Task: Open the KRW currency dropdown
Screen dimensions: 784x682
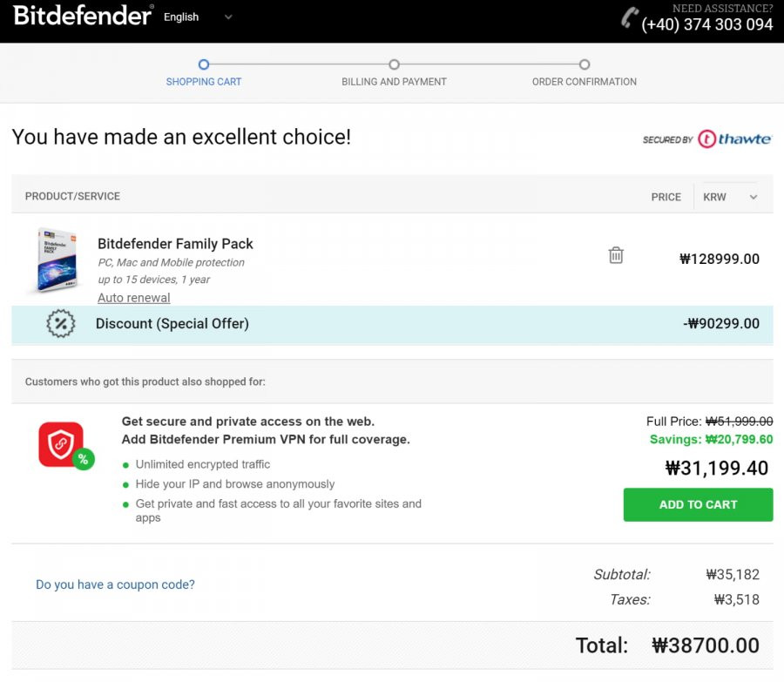Action: [x=730, y=197]
